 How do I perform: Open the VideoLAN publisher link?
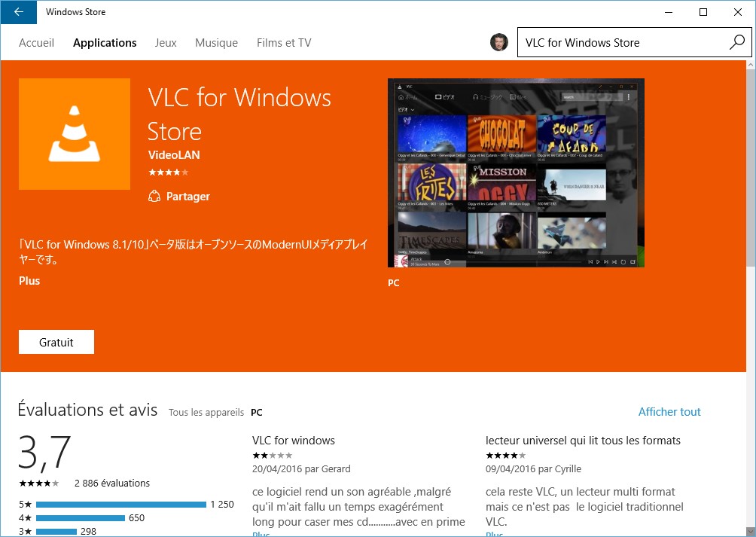click(x=174, y=155)
